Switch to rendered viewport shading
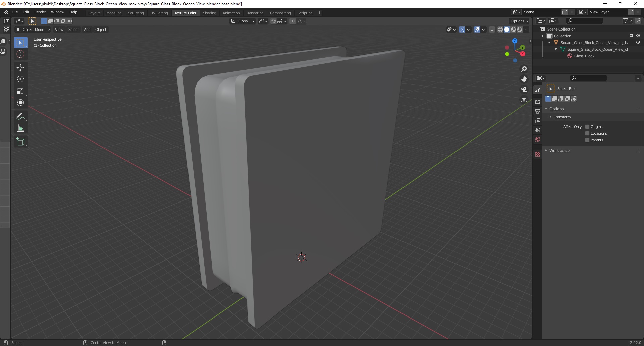Viewport: 644px width, 346px height. (520, 30)
